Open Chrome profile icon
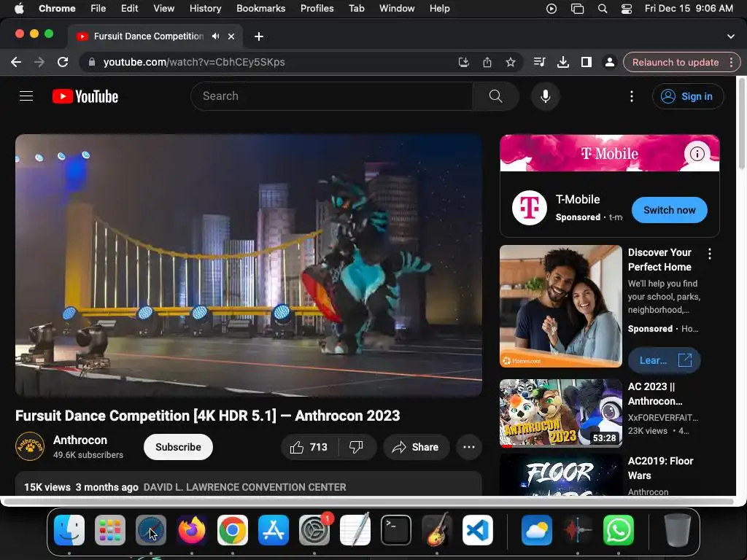The image size is (747, 560). click(609, 63)
